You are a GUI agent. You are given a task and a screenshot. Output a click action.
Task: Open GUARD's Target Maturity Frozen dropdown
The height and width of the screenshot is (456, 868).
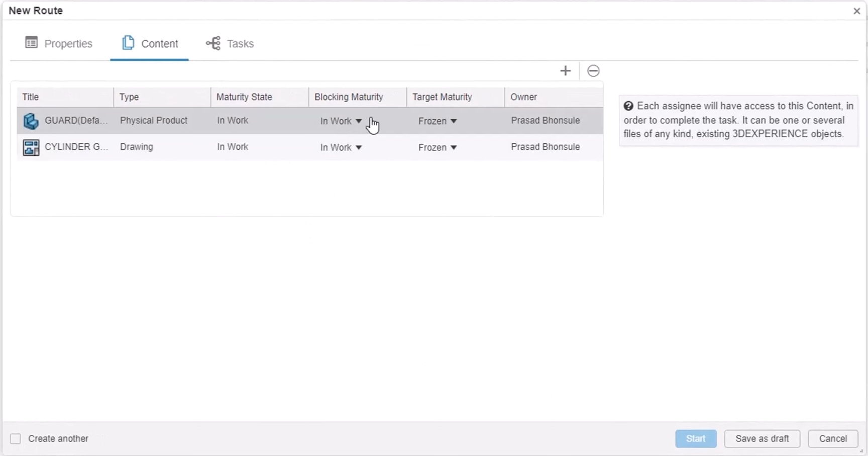tap(454, 121)
